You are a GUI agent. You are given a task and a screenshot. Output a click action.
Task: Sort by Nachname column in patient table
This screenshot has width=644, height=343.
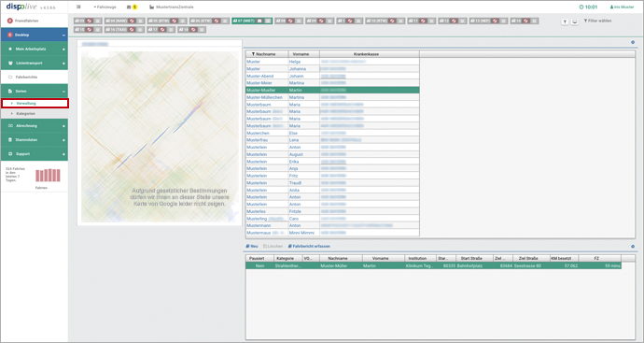point(267,54)
